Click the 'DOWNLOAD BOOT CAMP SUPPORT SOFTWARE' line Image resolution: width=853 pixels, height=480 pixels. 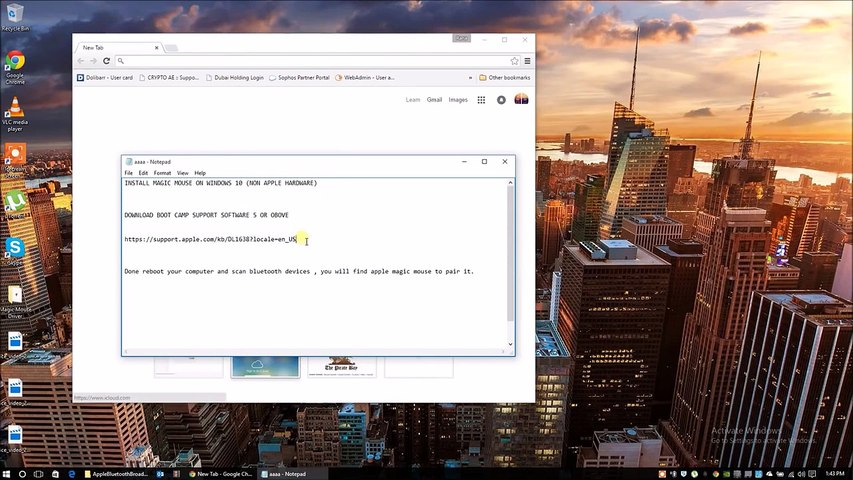click(206, 215)
